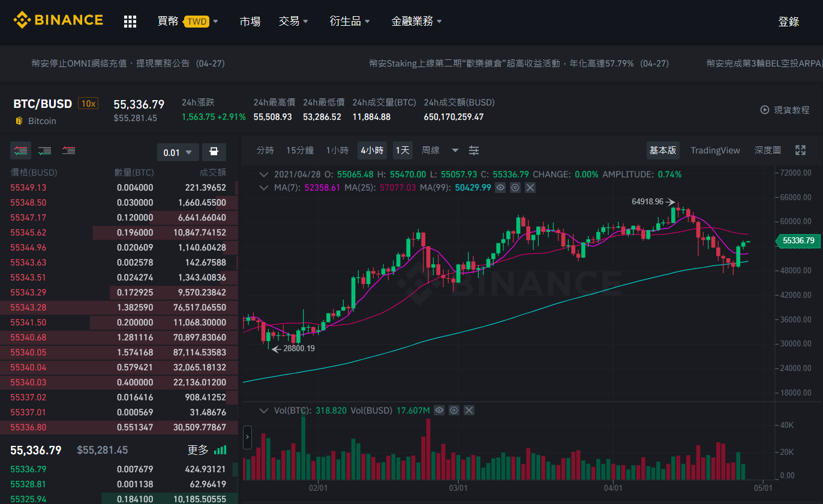
Task: Click the Binance logo
Action: click(58, 20)
